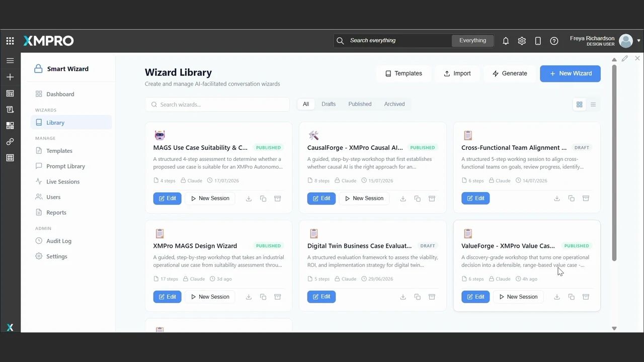Click the Smart Wizard lock icon

pos(38,69)
